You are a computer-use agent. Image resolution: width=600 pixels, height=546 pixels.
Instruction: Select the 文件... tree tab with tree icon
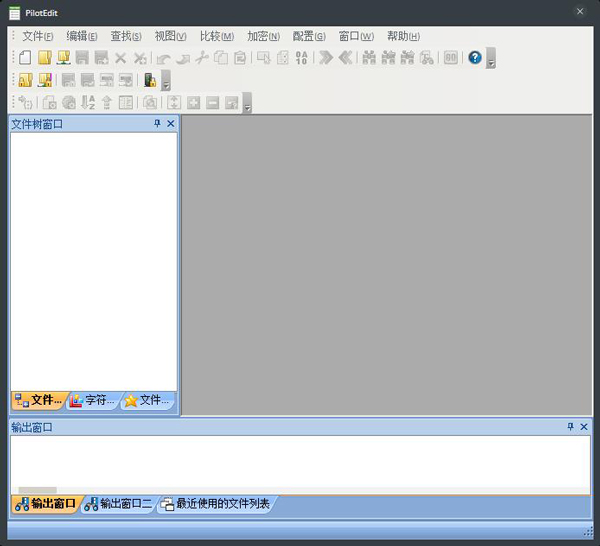pos(39,400)
